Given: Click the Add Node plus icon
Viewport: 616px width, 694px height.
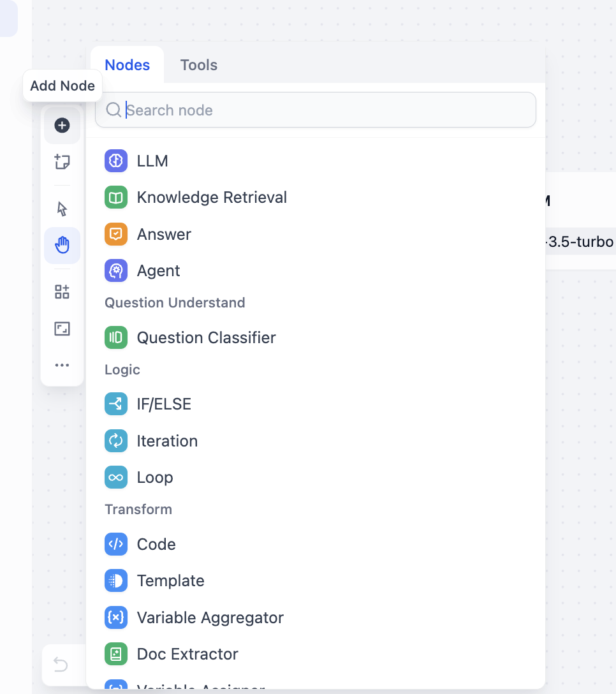Looking at the screenshot, I should 62,126.
